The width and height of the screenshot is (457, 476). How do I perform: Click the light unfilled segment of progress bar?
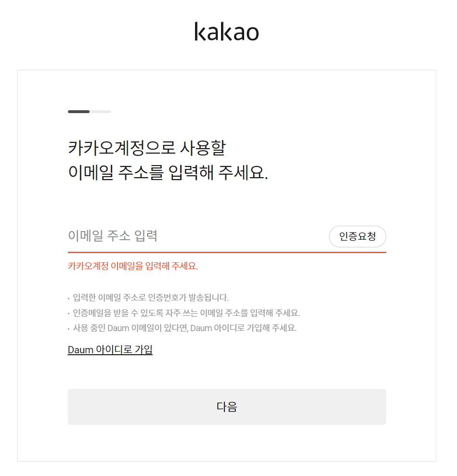(x=101, y=112)
